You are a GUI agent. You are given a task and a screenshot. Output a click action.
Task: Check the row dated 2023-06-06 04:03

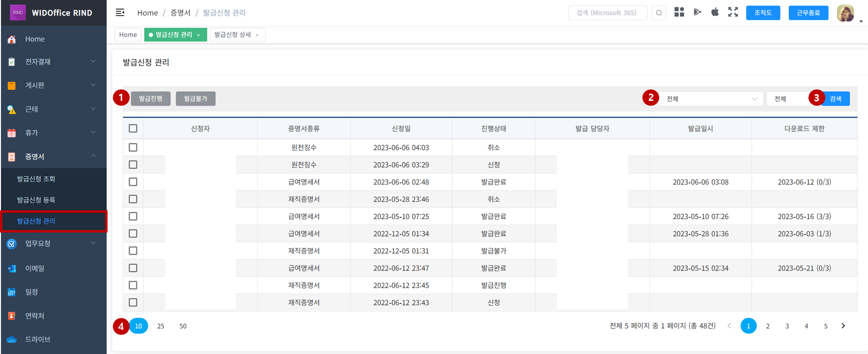pyautogui.click(x=133, y=147)
